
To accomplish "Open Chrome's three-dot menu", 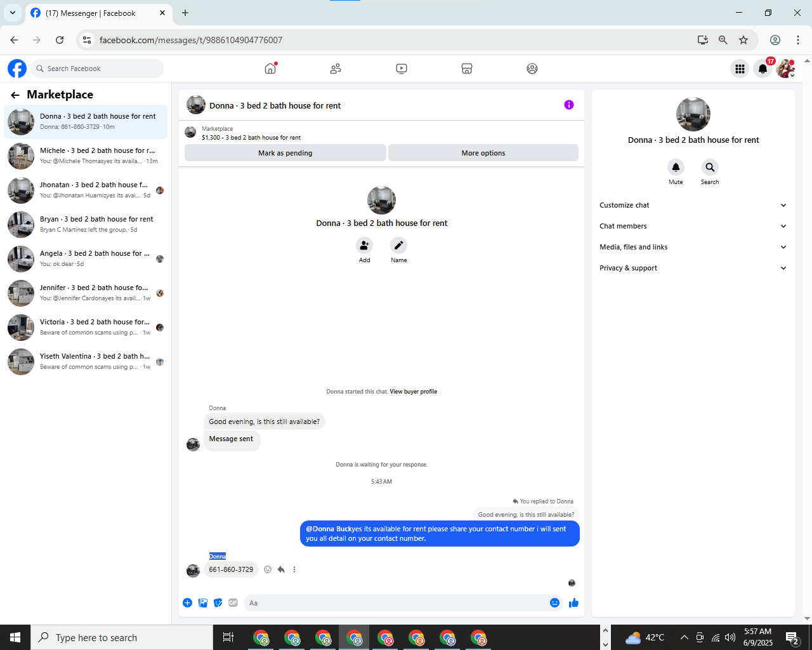I will tap(798, 40).
